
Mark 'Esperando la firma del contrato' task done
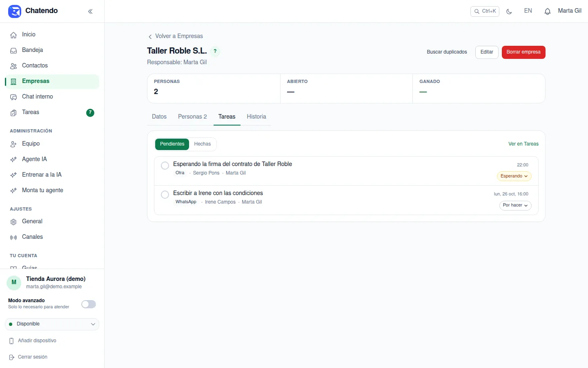pos(165,166)
